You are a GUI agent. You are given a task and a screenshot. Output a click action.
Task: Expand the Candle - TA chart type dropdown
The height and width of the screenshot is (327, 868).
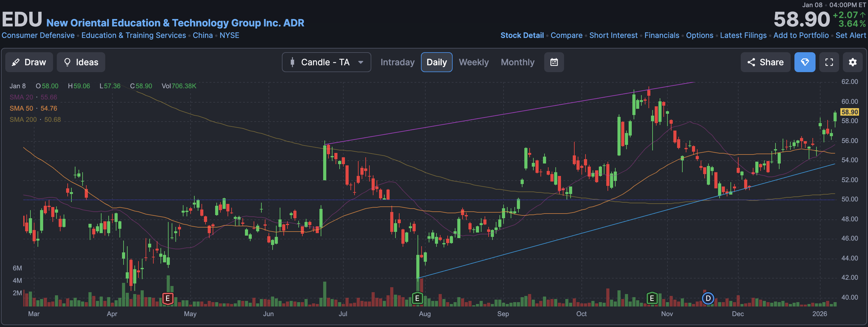pyautogui.click(x=326, y=62)
